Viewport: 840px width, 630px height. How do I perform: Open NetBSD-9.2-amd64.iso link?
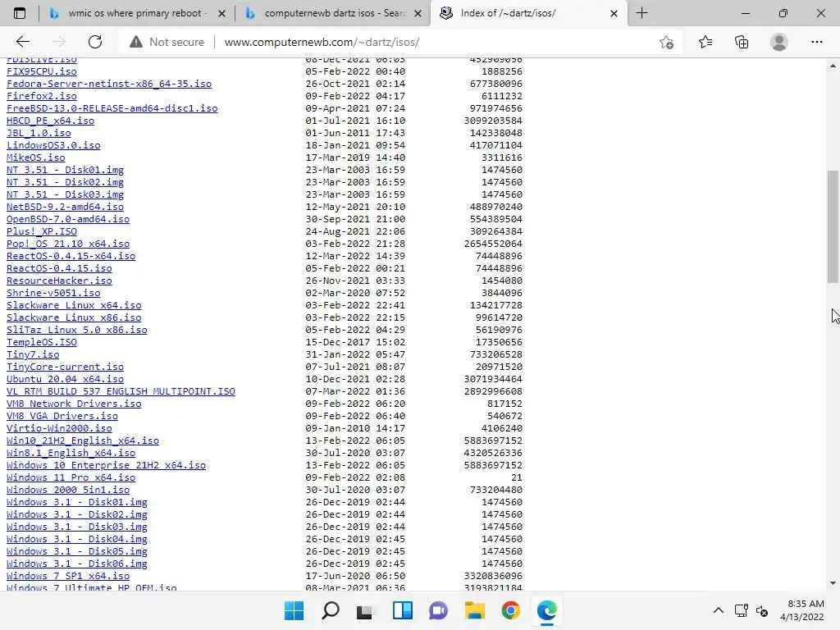tap(65, 207)
